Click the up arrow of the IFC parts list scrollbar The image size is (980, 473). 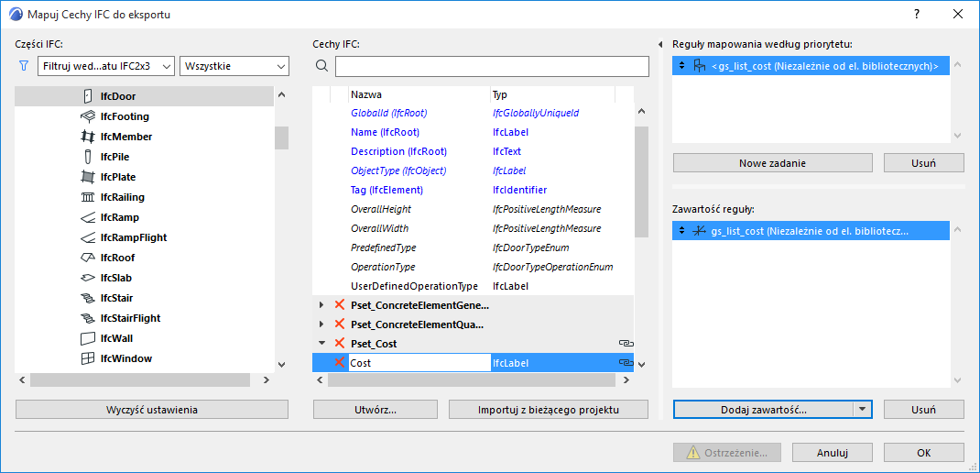[281, 95]
